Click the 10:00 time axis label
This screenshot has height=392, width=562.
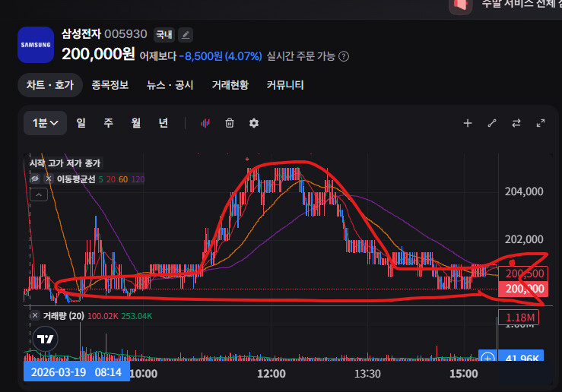pos(144,374)
